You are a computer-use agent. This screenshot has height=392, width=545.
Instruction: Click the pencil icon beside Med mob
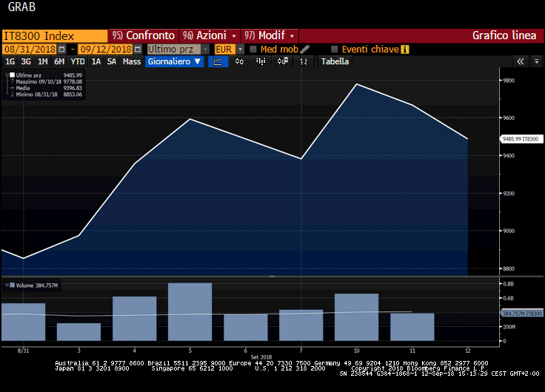[x=304, y=49]
